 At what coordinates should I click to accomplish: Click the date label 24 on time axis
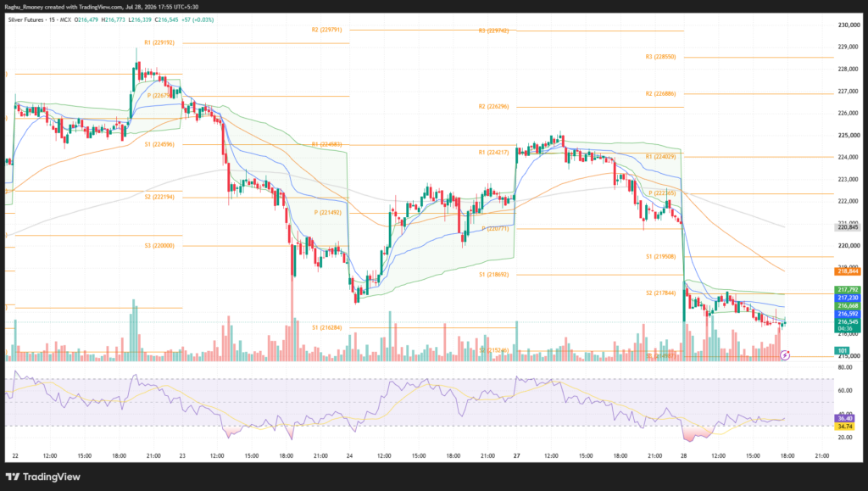point(349,456)
